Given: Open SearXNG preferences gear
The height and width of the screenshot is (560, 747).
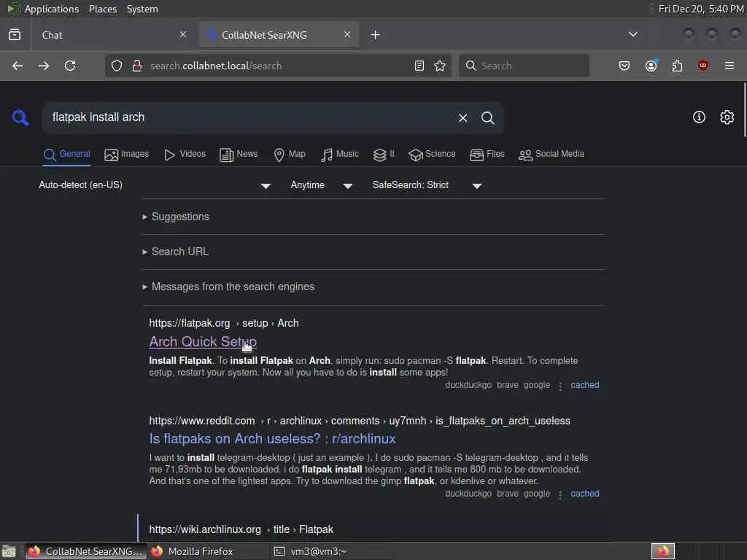Looking at the screenshot, I should point(727,117).
